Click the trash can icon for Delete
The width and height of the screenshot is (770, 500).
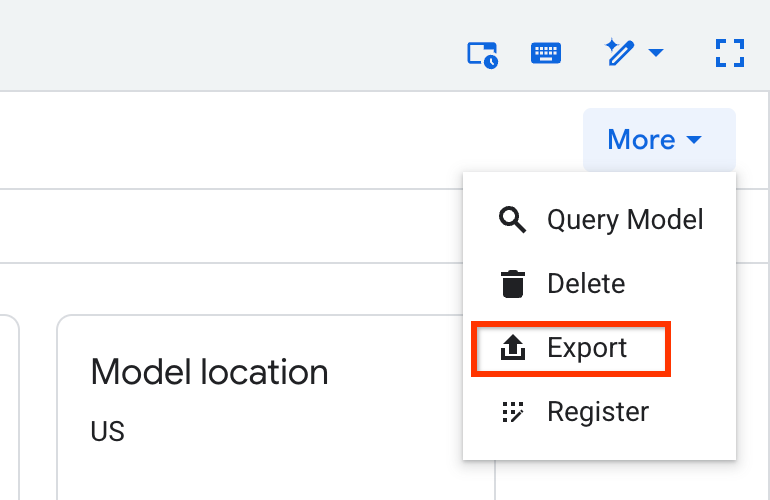click(x=512, y=284)
